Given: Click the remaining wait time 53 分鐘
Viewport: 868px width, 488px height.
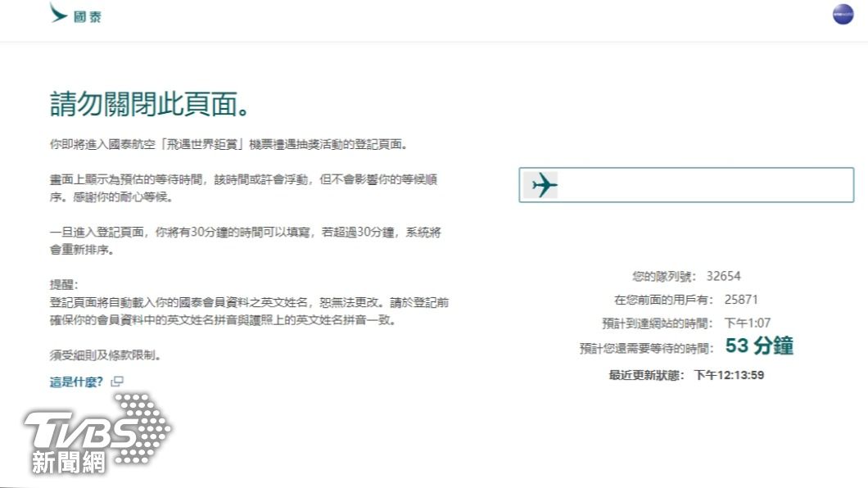Looking at the screenshot, I should click(759, 346).
